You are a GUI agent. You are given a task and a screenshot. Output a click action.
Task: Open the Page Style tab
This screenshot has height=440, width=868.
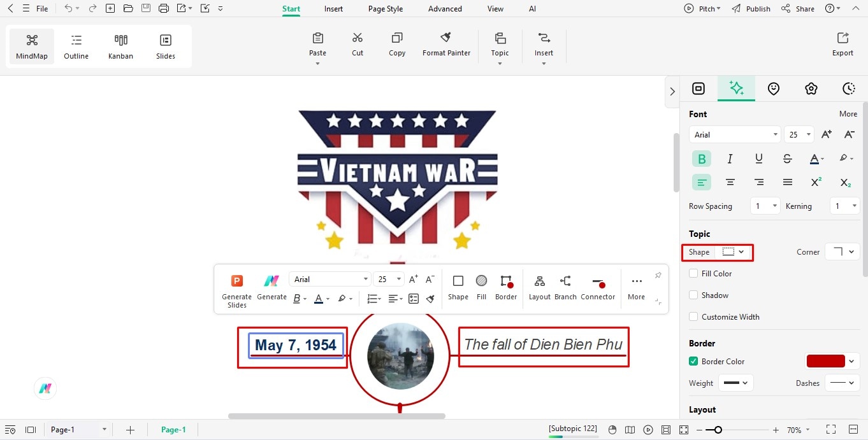386,9
